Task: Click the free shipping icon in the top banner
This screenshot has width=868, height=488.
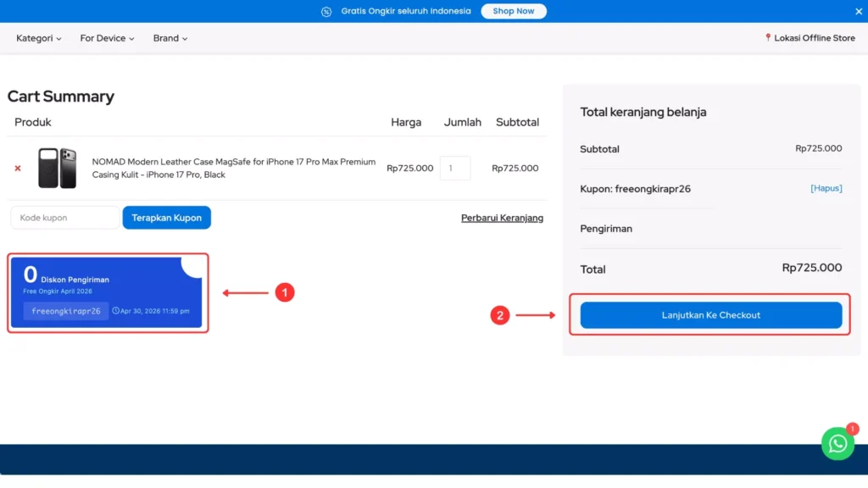Action: click(x=326, y=11)
